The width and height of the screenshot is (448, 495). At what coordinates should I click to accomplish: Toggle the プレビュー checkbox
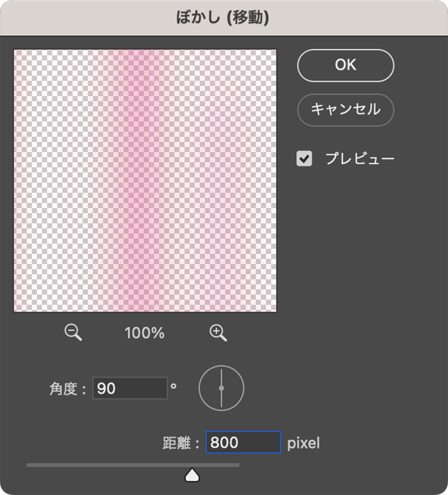pyautogui.click(x=304, y=159)
